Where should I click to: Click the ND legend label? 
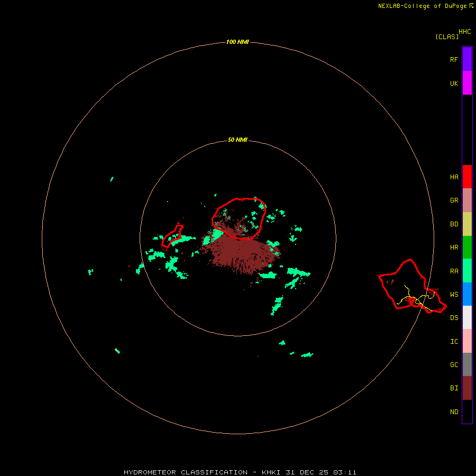(x=454, y=412)
